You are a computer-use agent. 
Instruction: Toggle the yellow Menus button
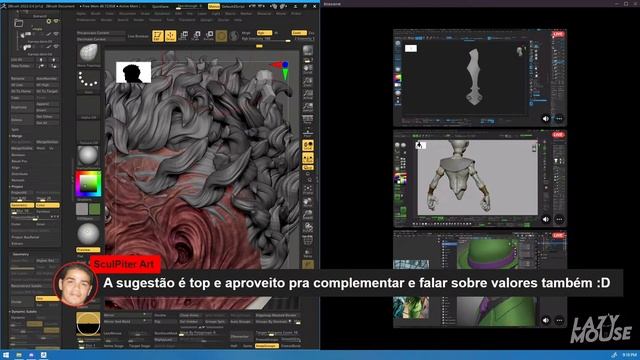213,7
